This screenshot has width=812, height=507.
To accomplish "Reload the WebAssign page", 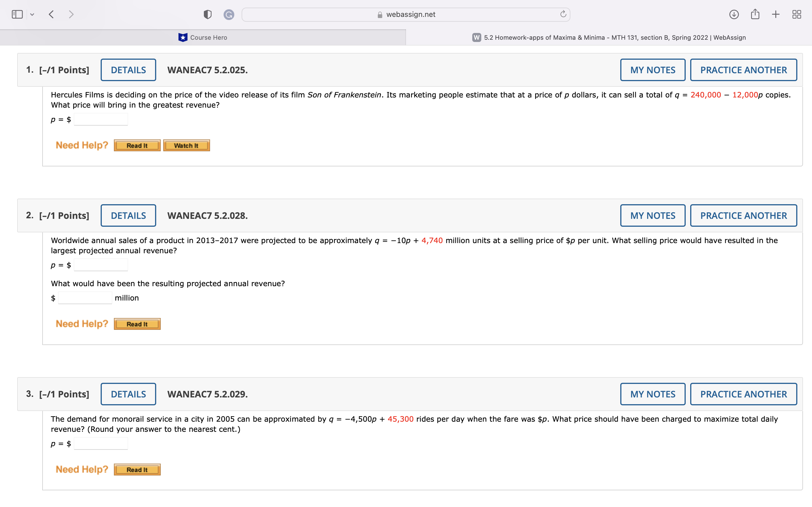I will click(562, 14).
